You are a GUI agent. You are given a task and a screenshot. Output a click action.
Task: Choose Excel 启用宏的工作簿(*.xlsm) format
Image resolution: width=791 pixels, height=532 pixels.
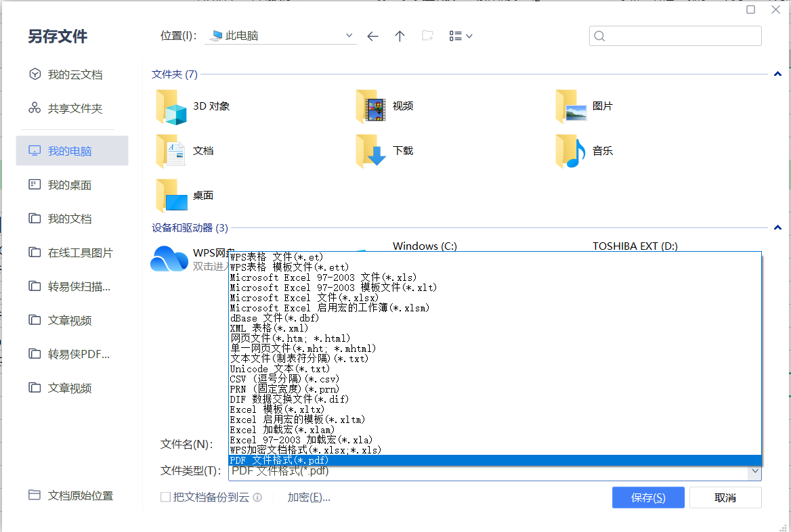tap(494, 307)
